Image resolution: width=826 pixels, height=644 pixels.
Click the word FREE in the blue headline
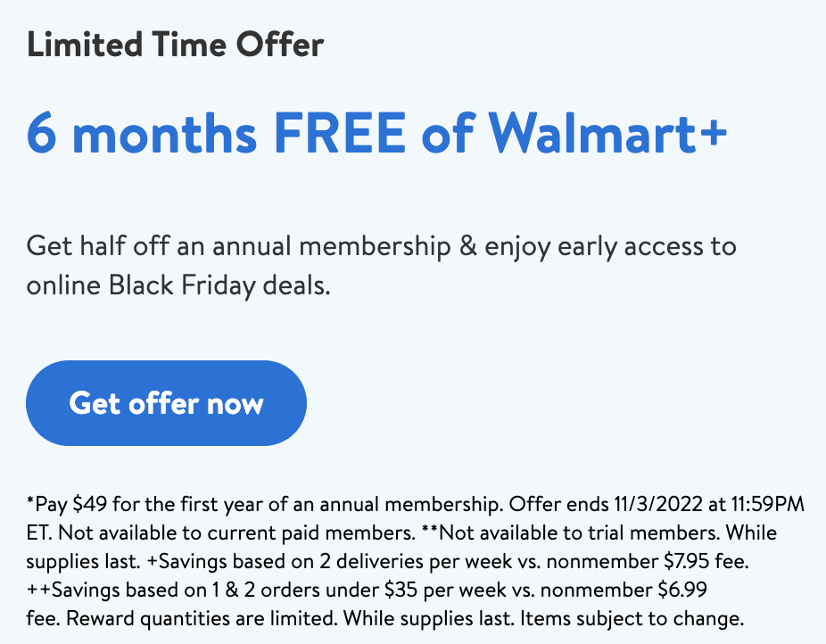(x=340, y=133)
